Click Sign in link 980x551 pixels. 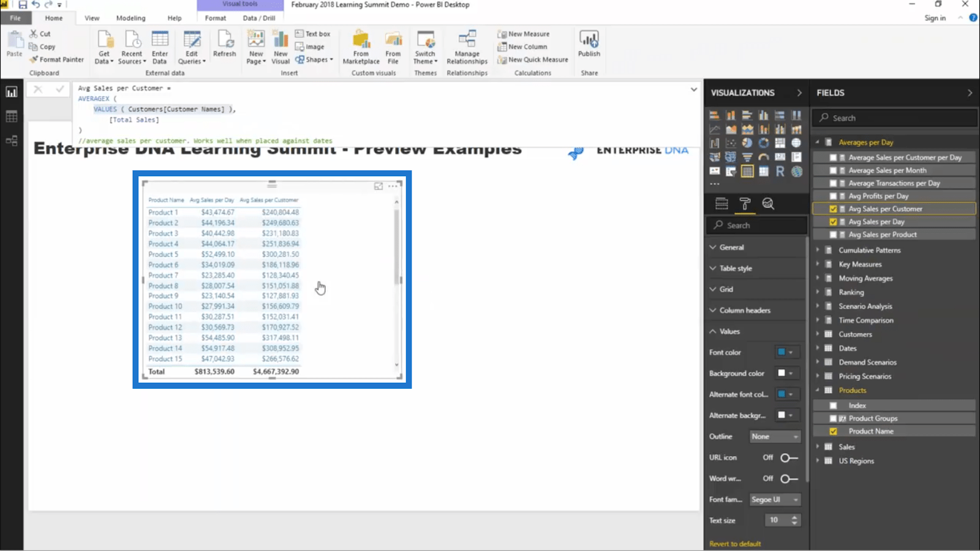coord(935,18)
